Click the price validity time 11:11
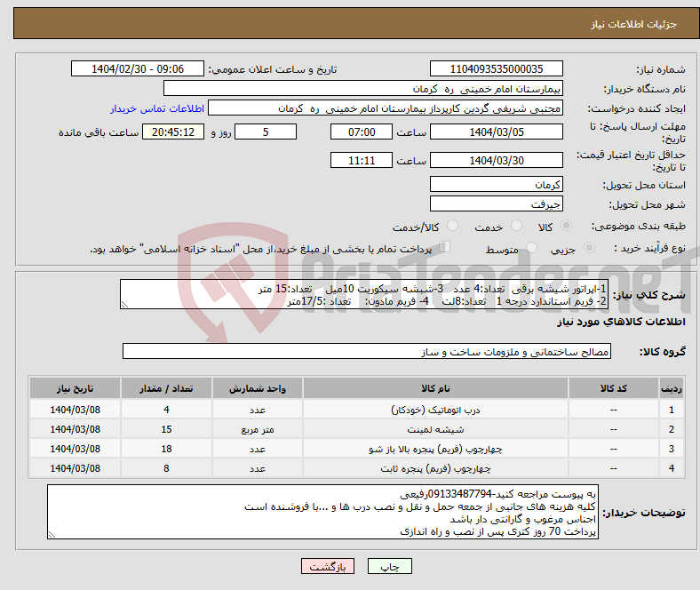The image size is (700, 590). (362, 160)
